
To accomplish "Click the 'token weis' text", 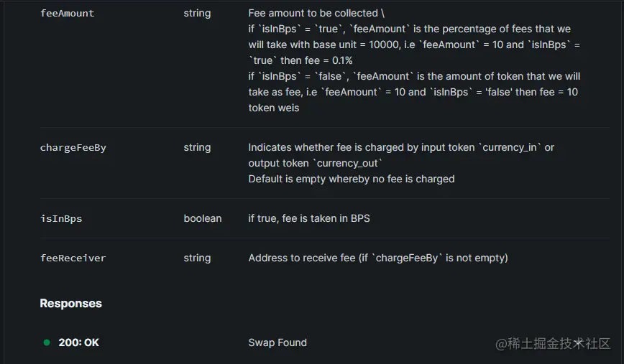I will coord(274,108).
